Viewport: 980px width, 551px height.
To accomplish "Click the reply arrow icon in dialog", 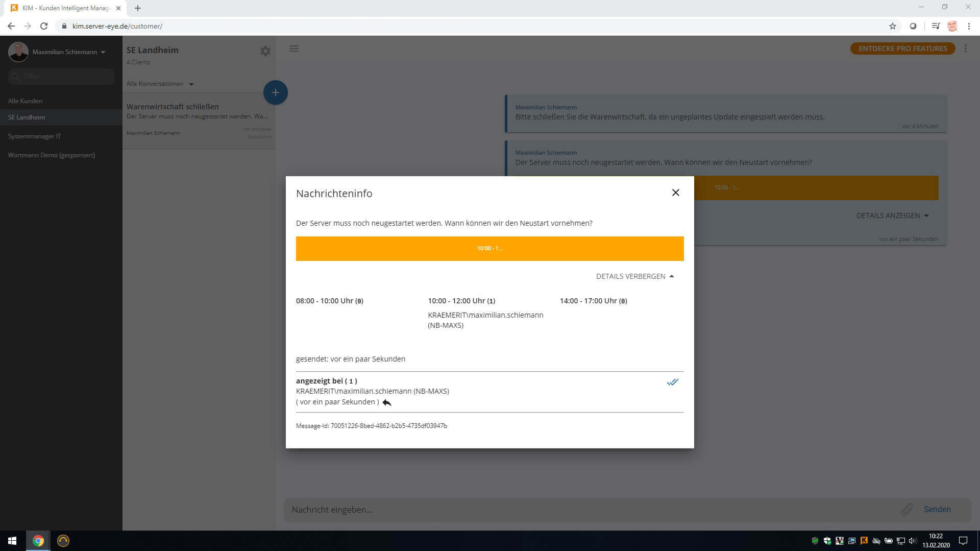I will [387, 402].
